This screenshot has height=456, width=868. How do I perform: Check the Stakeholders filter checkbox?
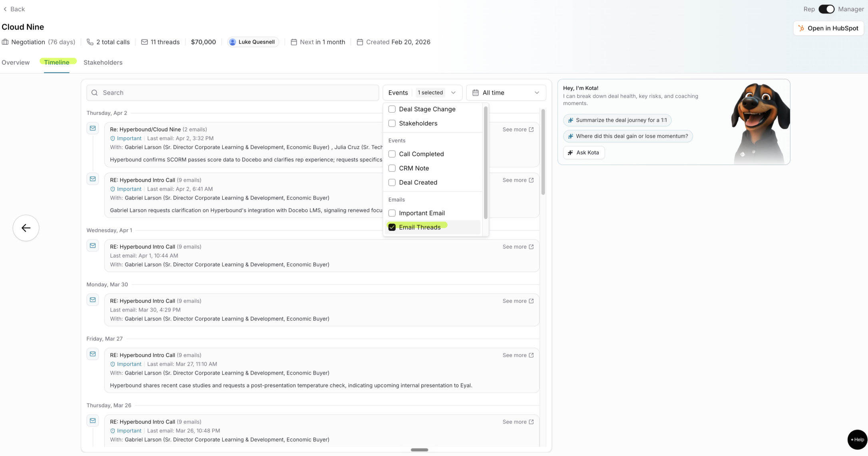(392, 123)
